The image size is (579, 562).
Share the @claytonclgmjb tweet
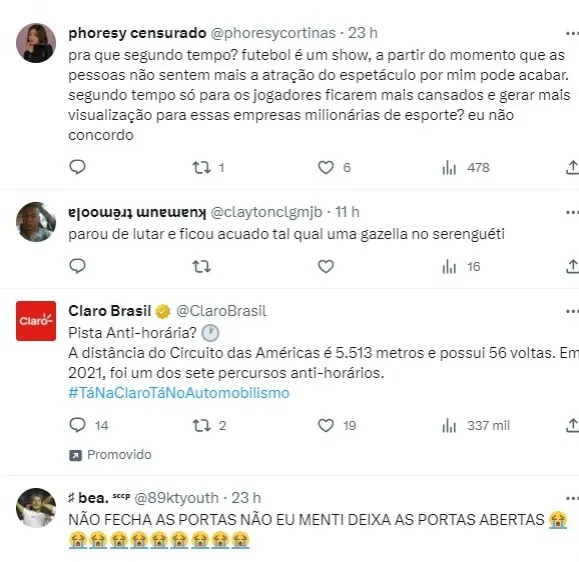(x=572, y=266)
